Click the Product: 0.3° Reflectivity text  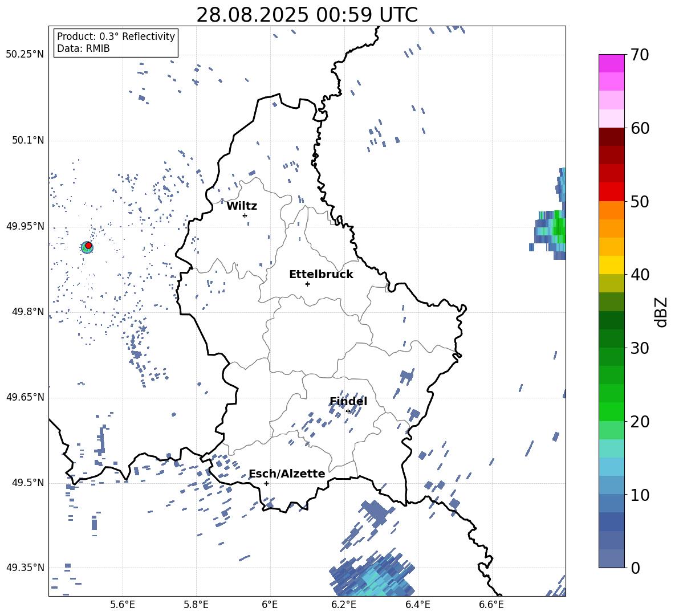(116, 36)
